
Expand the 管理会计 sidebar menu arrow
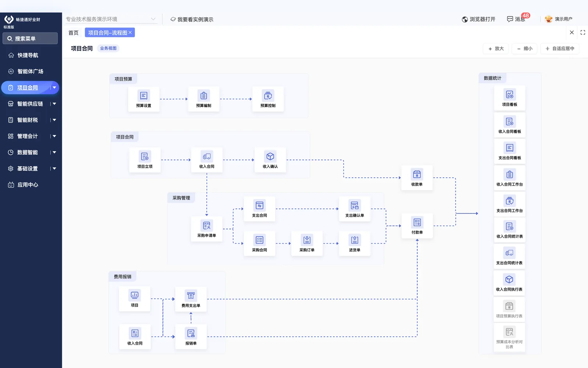(54, 136)
